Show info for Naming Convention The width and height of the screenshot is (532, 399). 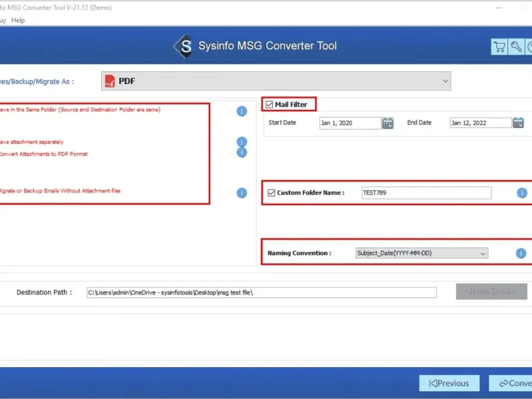[521, 253]
